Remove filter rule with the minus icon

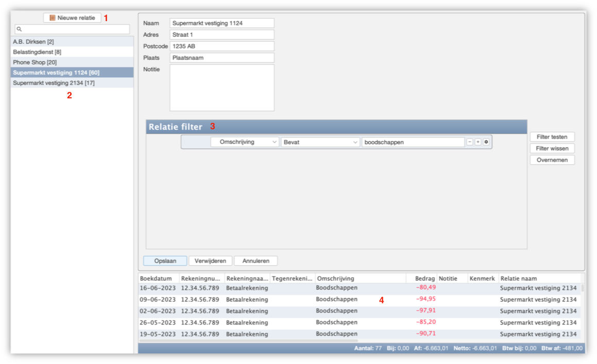click(469, 142)
